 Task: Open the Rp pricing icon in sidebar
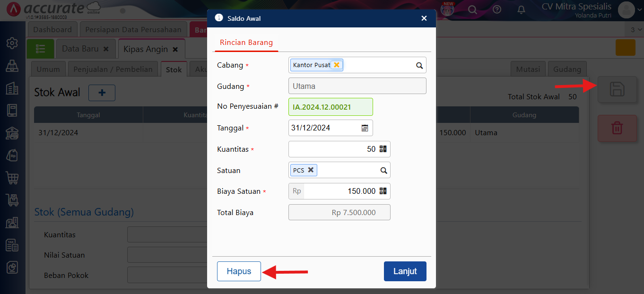pos(12,156)
